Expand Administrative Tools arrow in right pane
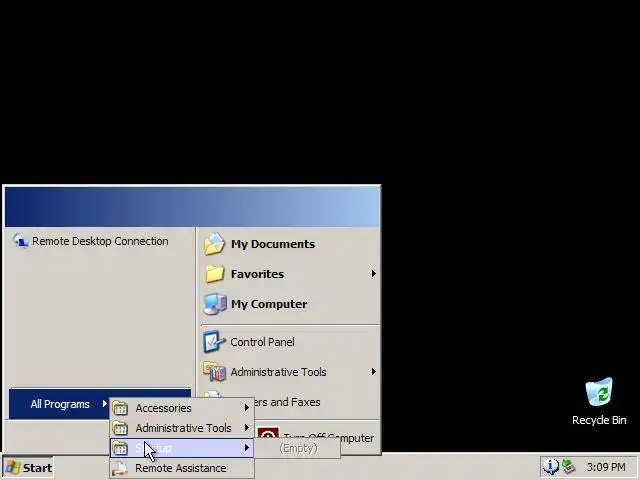The height and width of the screenshot is (480, 640). [x=373, y=371]
